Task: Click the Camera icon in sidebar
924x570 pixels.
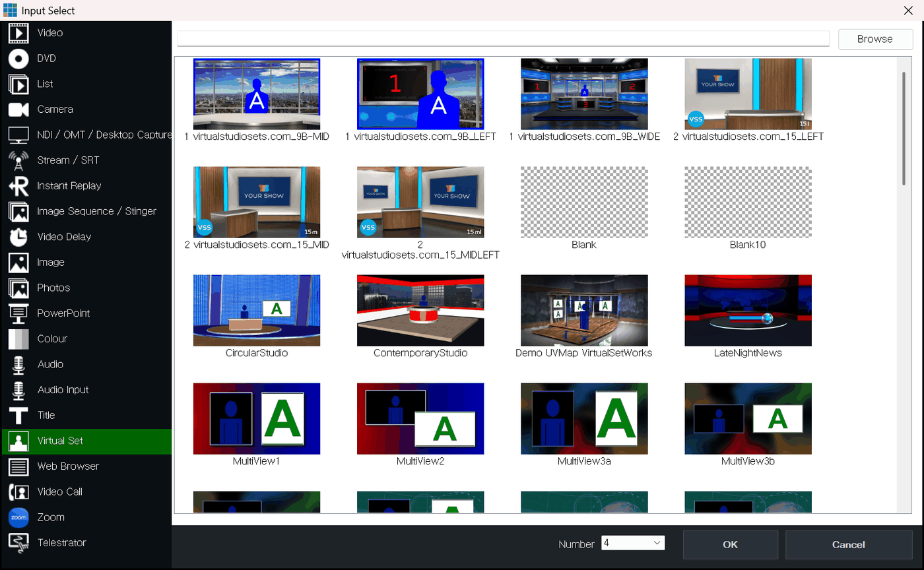Action: 18,110
